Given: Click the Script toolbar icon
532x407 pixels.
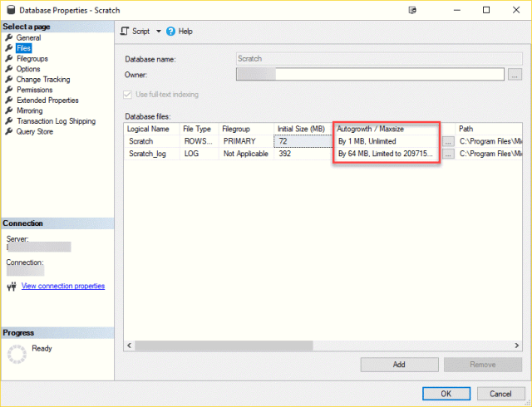Looking at the screenshot, I should coord(125,32).
